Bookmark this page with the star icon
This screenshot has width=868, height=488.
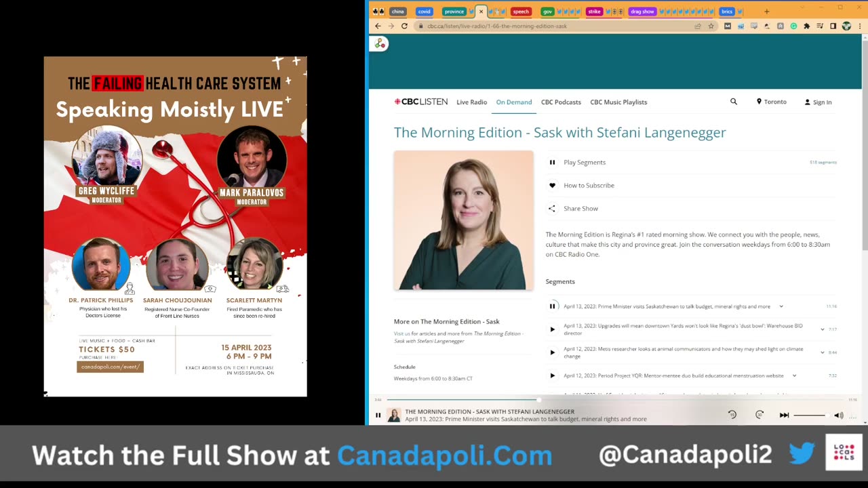711,26
